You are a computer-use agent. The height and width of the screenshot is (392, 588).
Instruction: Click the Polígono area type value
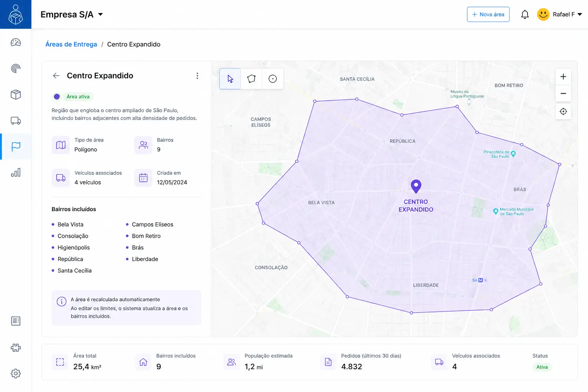click(x=86, y=150)
